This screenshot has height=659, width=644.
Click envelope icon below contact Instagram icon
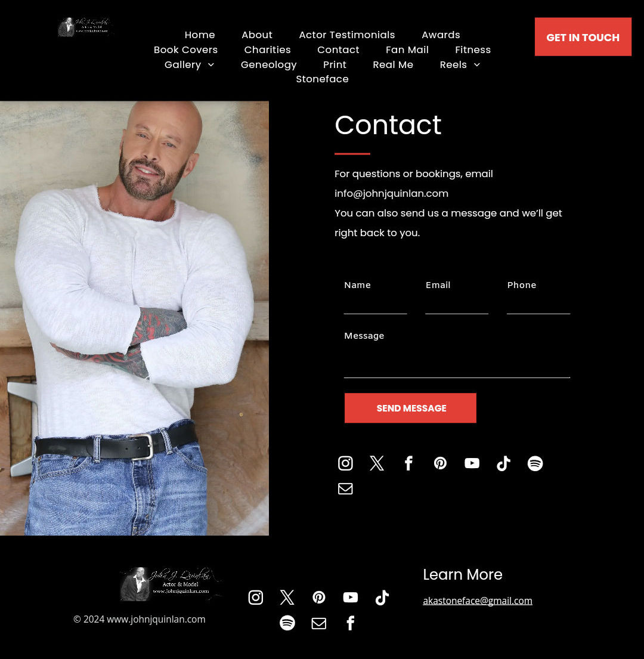[345, 489]
